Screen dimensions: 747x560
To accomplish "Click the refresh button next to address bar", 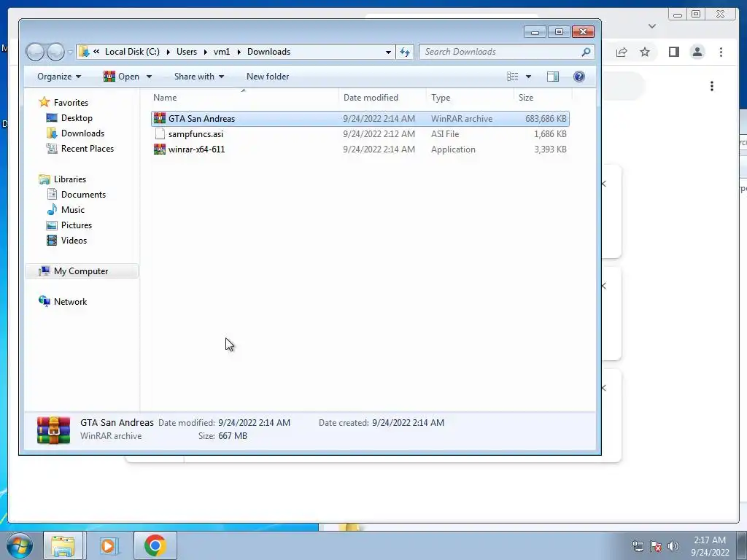I will click(x=405, y=52).
